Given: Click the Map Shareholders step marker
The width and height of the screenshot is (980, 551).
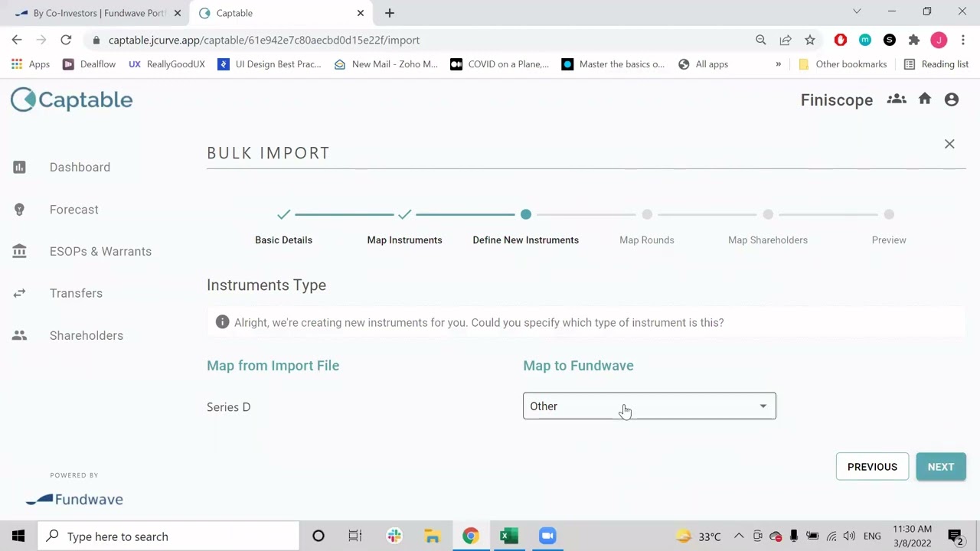Looking at the screenshot, I should coord(768,214).
